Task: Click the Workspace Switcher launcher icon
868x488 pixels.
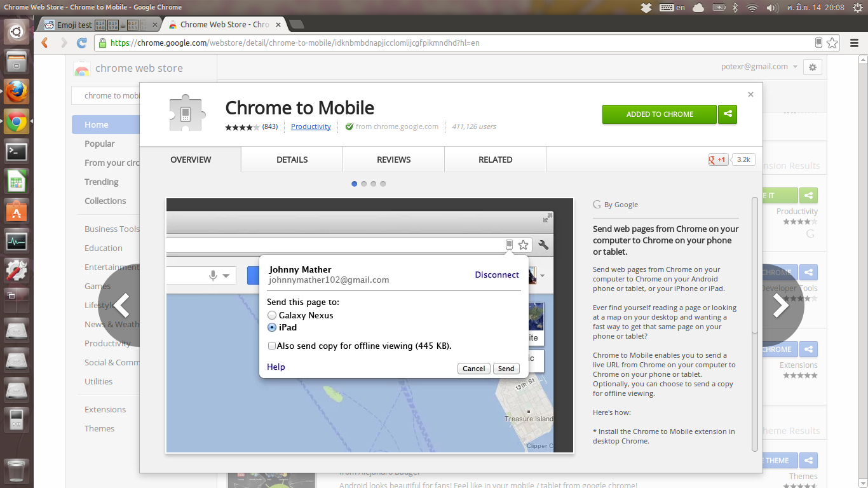Action: [17, 300]
